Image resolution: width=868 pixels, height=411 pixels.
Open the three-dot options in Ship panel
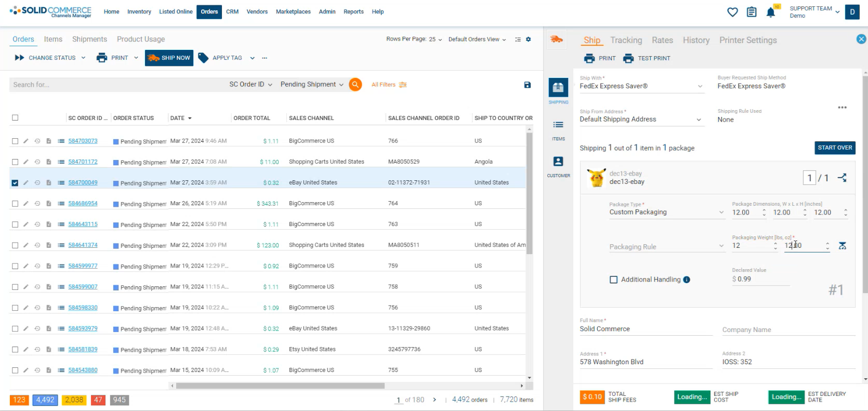pyautogui.click(x=843, y=108)
